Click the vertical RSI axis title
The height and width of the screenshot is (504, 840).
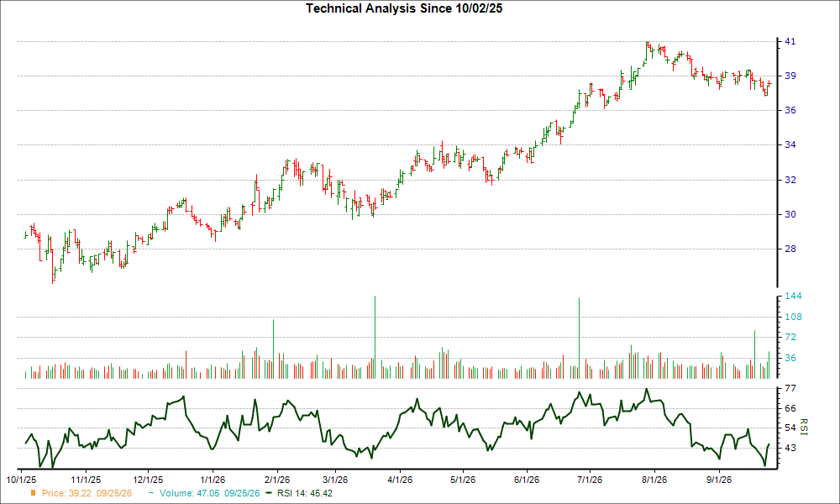[x=804, y=427]
